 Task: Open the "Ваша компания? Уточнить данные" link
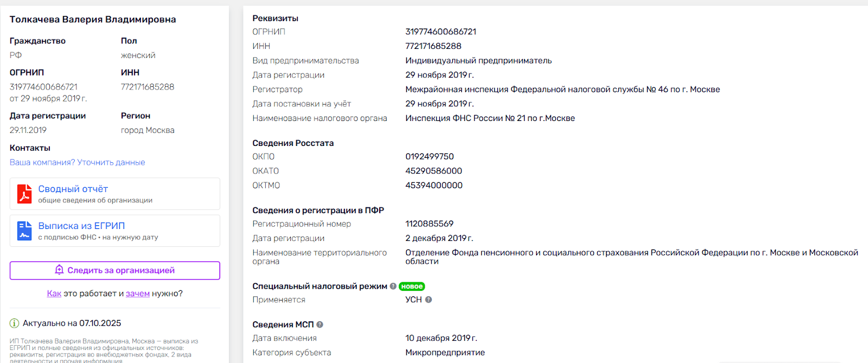(77, 162)
